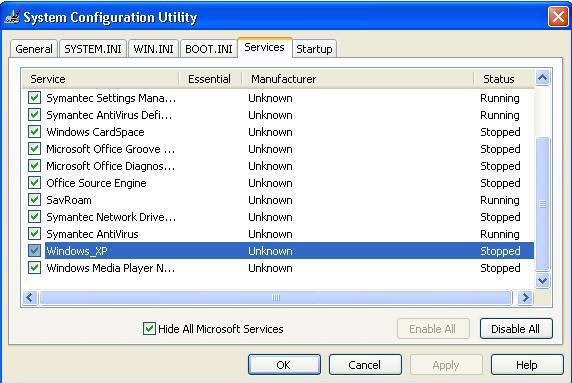Image resolution: width=572 pixels, height=383 pixels.
Task: Toggle Hide All Microsoft Services checkbox
Action: point(149,329)
